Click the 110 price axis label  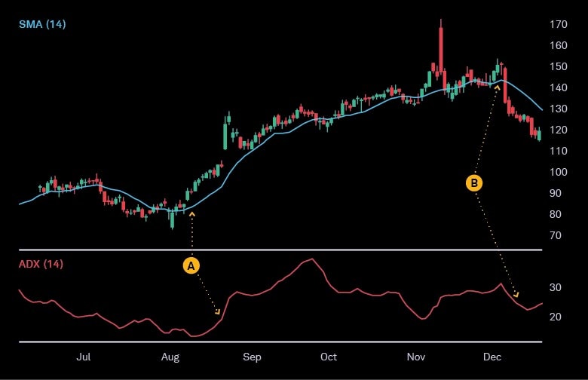tap(559, 151)
